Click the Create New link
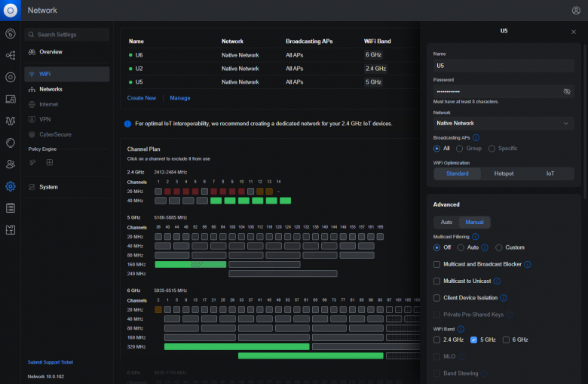This screenshot has width=588, height=384. point(142,98)
